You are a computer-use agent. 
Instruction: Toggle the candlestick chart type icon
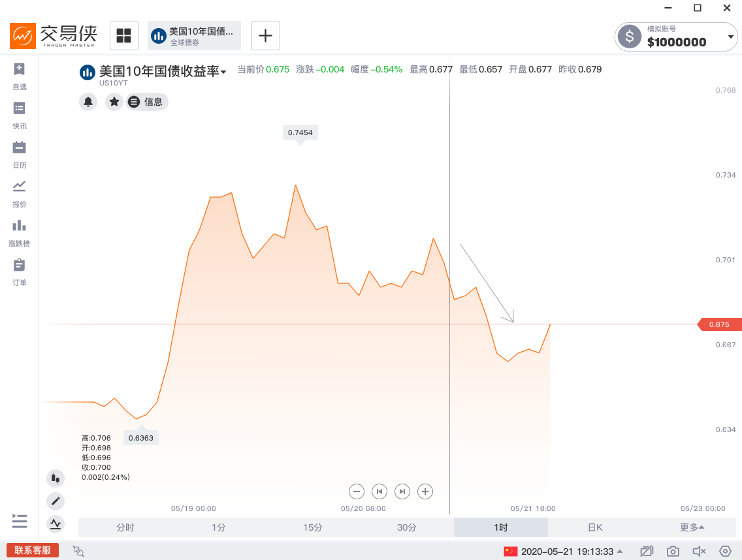pyautogui.click(x=56, y=478)
